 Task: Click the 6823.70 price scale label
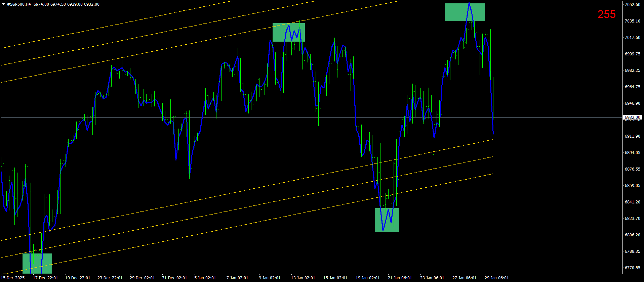click(x=632, y=218)
